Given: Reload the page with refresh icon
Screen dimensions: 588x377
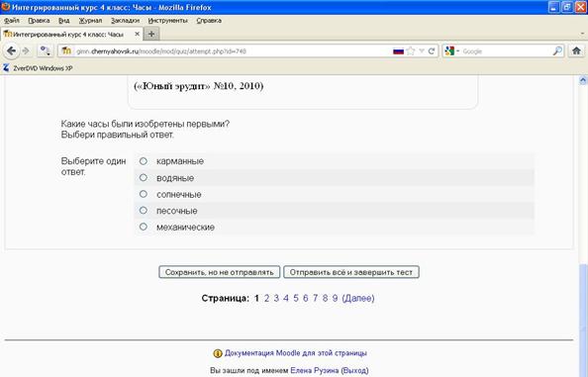Looking at the screenshot, I should (432, 51).
